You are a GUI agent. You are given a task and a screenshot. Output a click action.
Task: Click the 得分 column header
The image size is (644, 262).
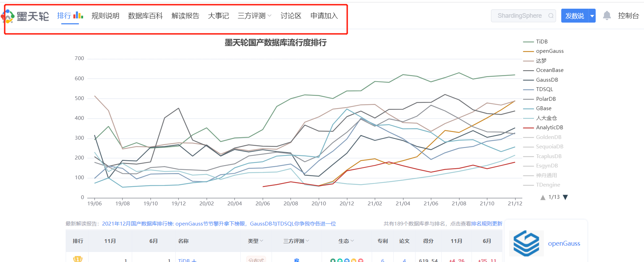(x=428, y=241)
